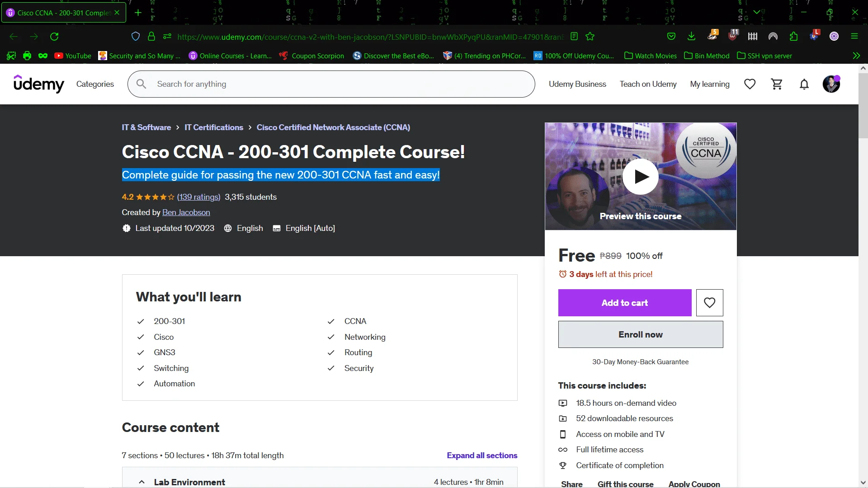Open Coupon Scorpion bookmark
Viewport: 868px width, 488px height.
coord(311,56)
